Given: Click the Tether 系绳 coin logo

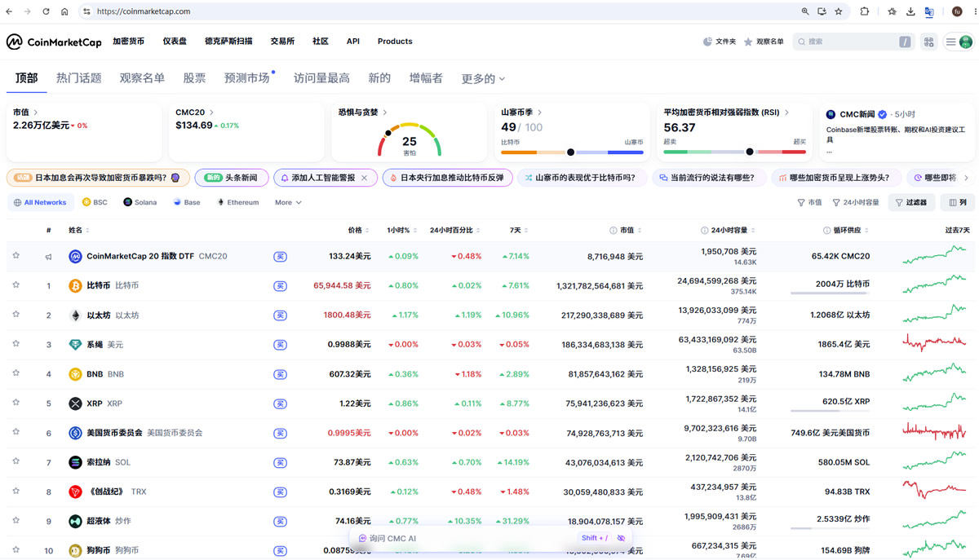Looking at the screenshot, I should (x=76, y=345).
